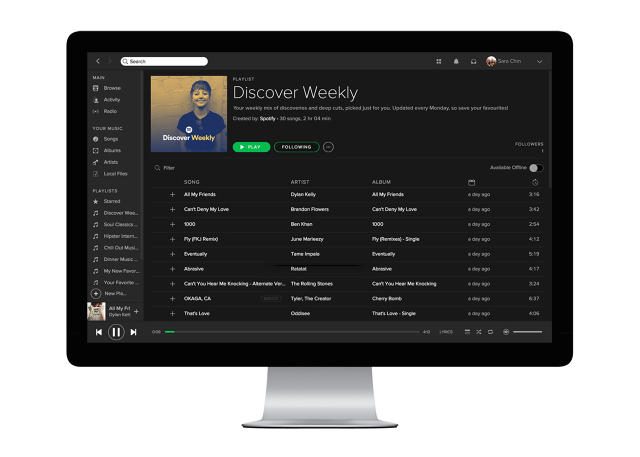640x457 pixels.
Task: Add Can't Deny My Love with plus
Action: [172, 209]
